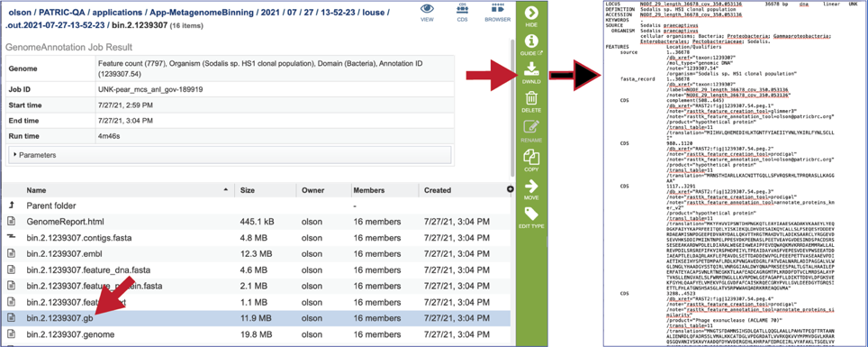Sort table by Members column
The width and height of the screenshot is (868, 347).
pyautogui.click(x=369, y=190)
